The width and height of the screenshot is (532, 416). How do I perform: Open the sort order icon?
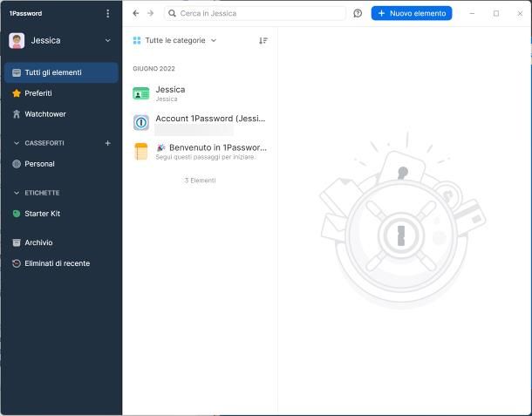coord(263,41)
